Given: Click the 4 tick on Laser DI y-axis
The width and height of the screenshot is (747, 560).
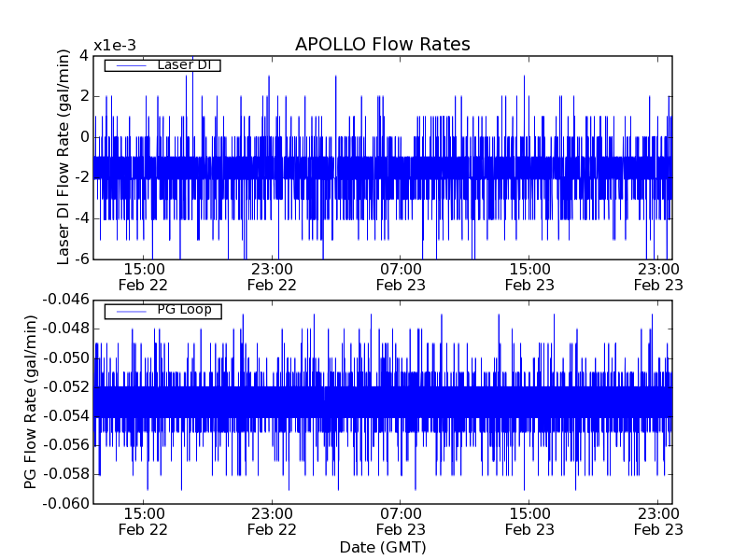Looking at the screenshot, I should coord(84,55).
